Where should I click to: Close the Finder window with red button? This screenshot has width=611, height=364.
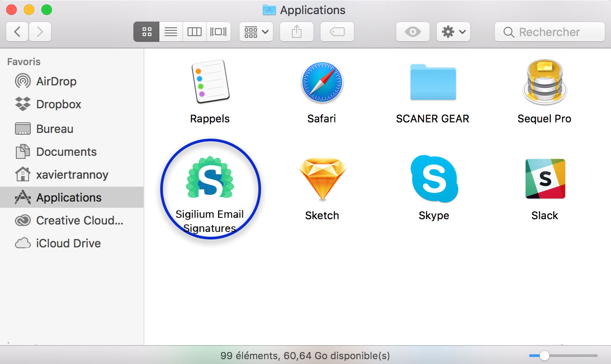12,10
